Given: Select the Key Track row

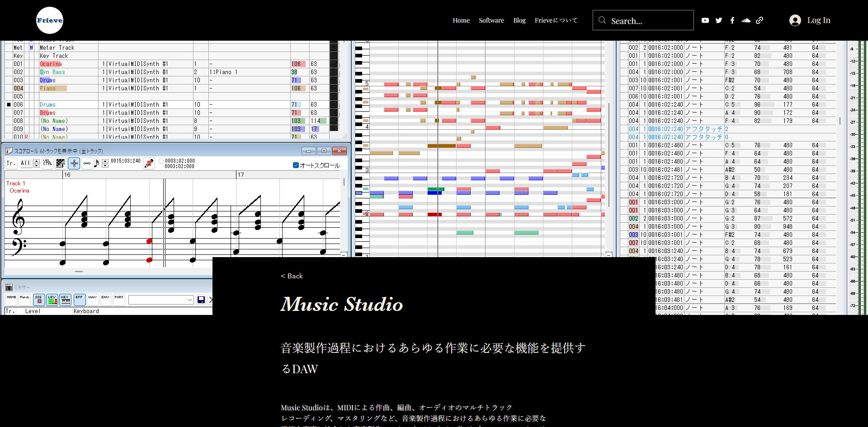Looking at the screenshot, I should coord(172,56).
